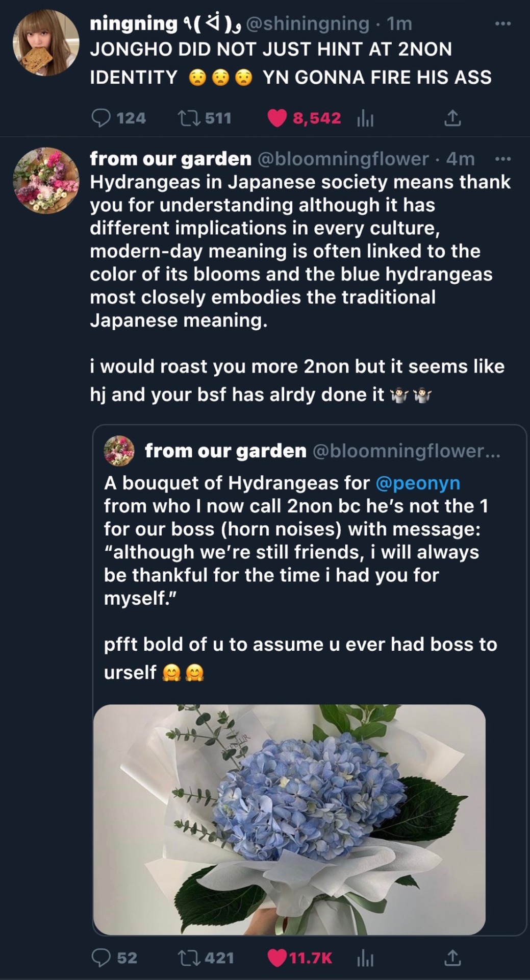Screen dimensions: 530x980
Task: Share from our garden's tweet
Action: pos(452,958)
